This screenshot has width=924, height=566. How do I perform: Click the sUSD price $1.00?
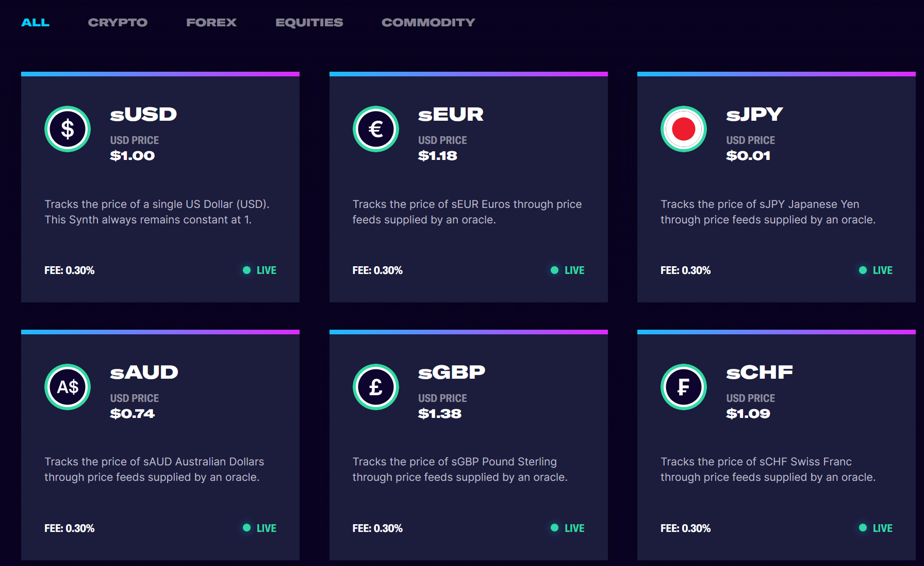(x=133, y=155)
